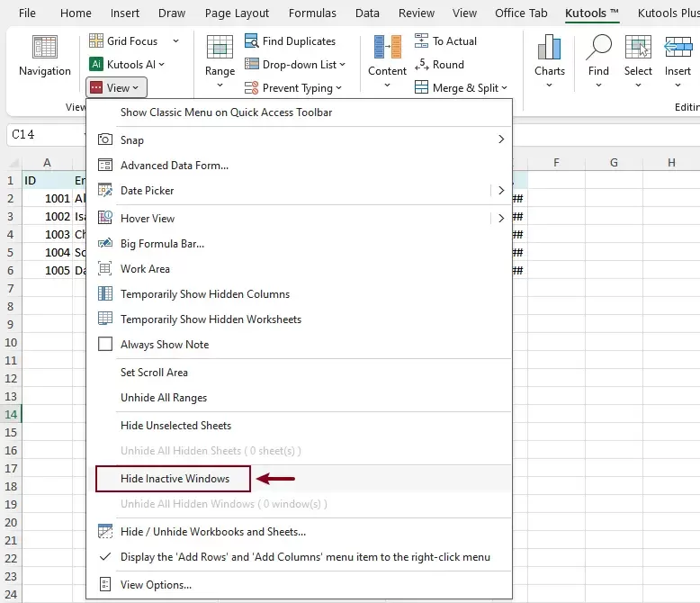Image resolution: width=700 pixels, height=603 pixels.
Task: Collapse the View dropdown button
Action: click(117, 88)
